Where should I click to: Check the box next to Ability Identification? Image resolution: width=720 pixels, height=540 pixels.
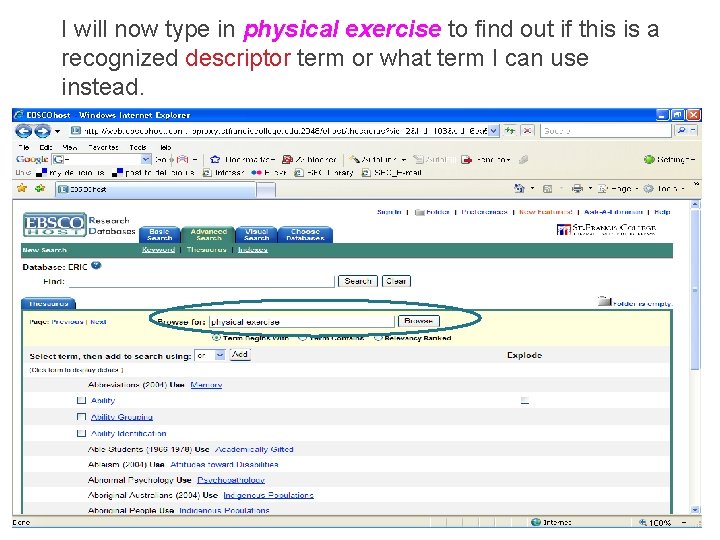point(81,433)
